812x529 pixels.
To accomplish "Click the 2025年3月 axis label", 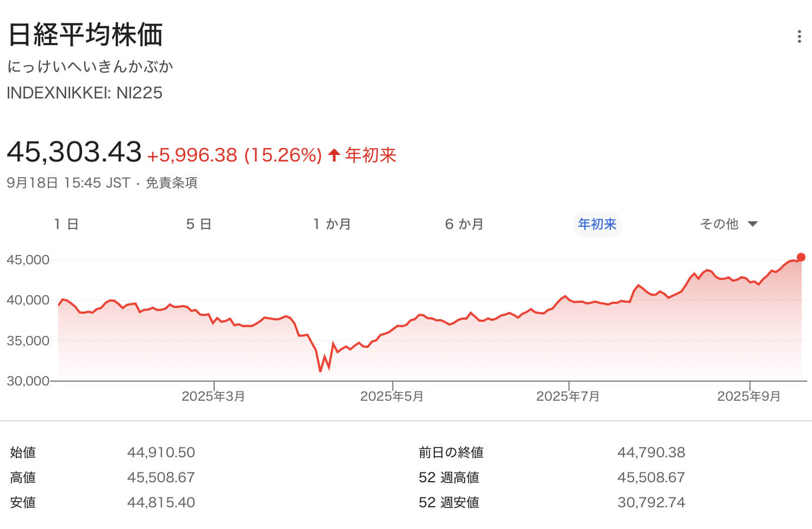I will pyautogui.click(x=213, y=396).
